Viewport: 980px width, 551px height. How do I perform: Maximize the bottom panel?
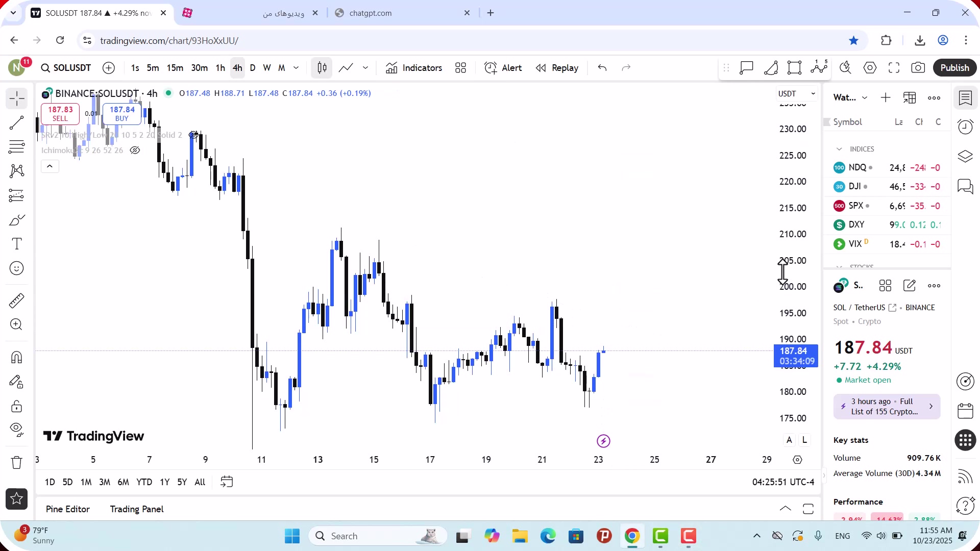pyautogui.click(x=808, y=509)
